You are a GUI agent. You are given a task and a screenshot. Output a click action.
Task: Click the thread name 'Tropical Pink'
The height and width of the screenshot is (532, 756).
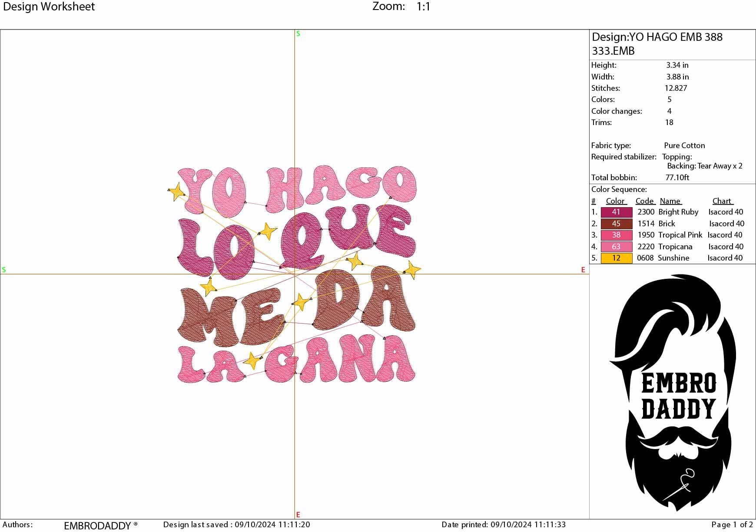680,235
